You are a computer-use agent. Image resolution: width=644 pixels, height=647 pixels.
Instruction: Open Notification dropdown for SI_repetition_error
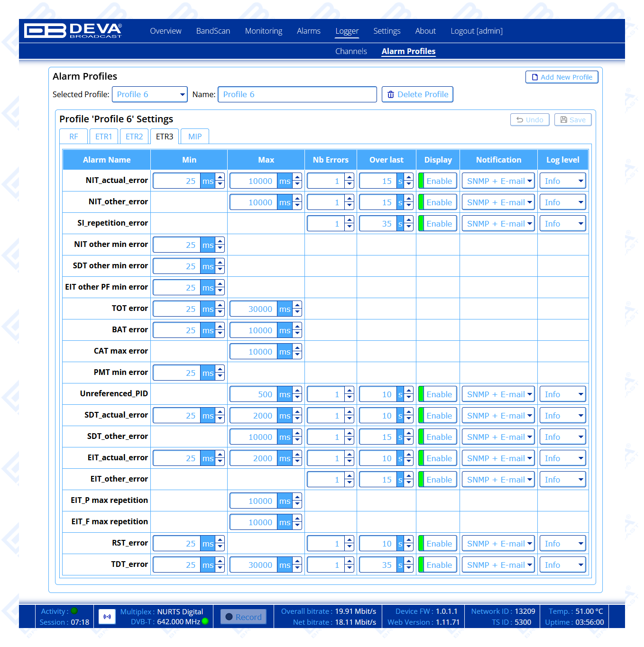498,224
